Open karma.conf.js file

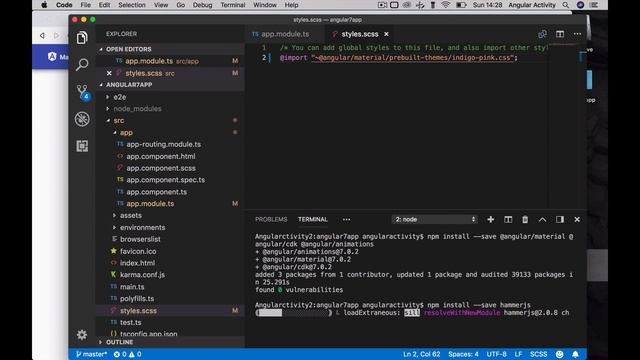[x=142, y=275]
